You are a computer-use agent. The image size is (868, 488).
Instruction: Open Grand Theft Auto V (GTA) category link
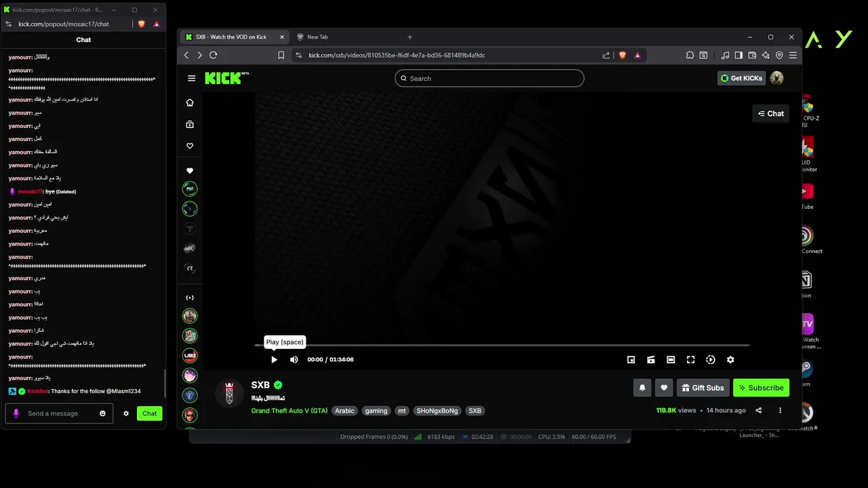pos(290,411)
